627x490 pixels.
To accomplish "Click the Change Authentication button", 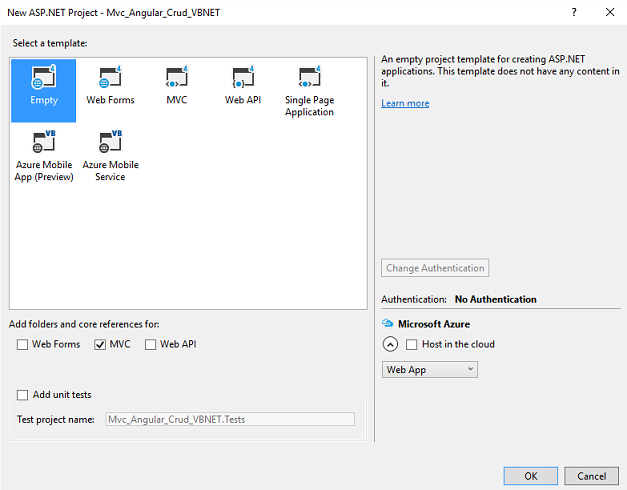I will tap(435, 268).
